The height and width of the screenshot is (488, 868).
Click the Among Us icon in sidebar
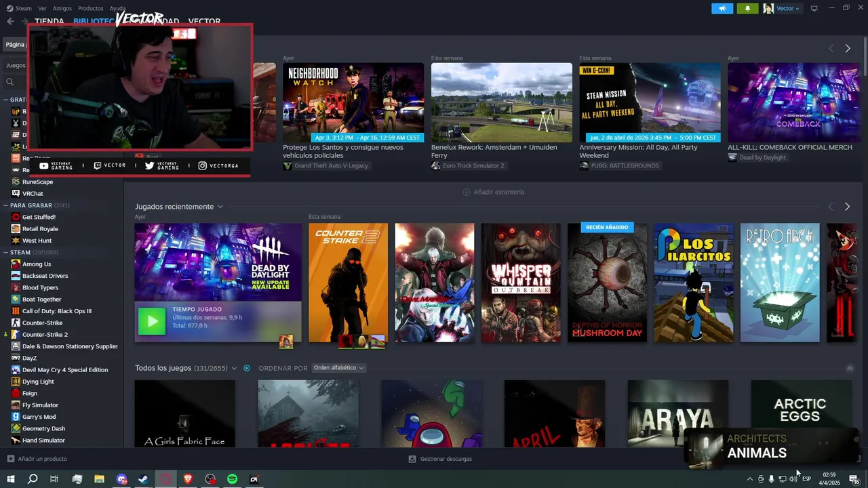coord(16,264)
